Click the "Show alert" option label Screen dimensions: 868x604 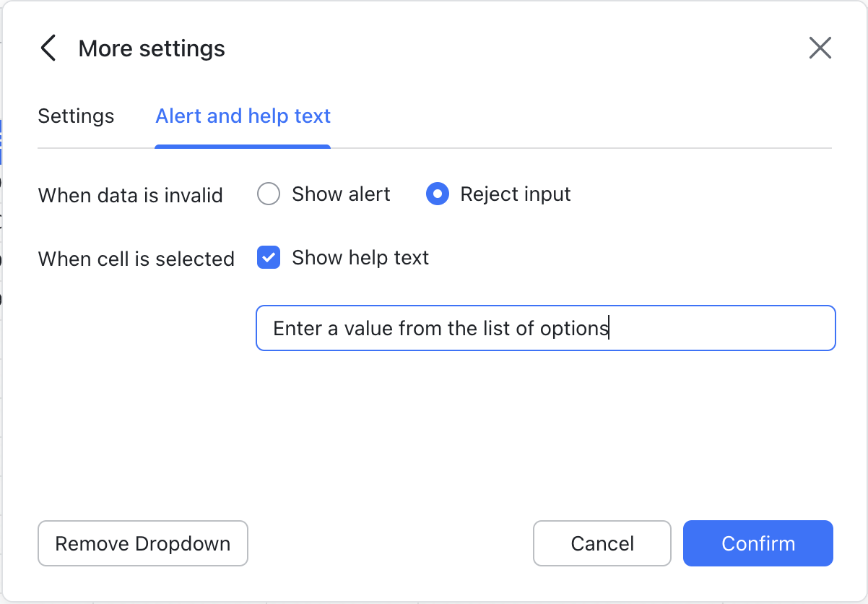click(341, 194)
